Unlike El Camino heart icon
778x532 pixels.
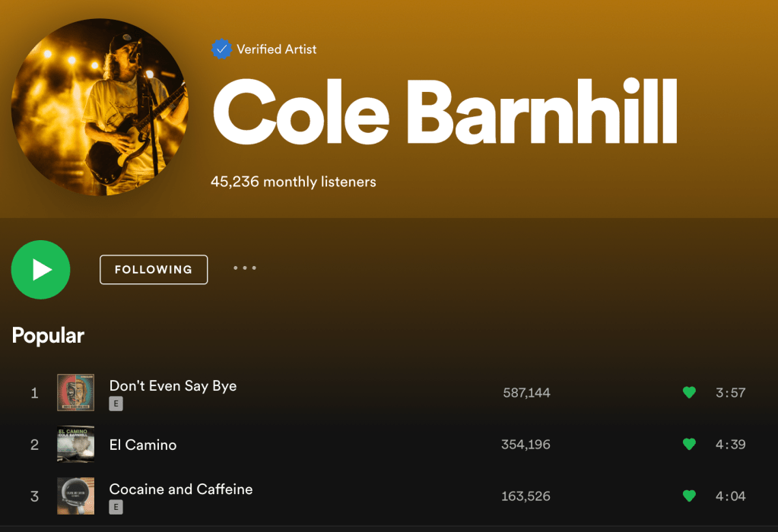point(689,445)
